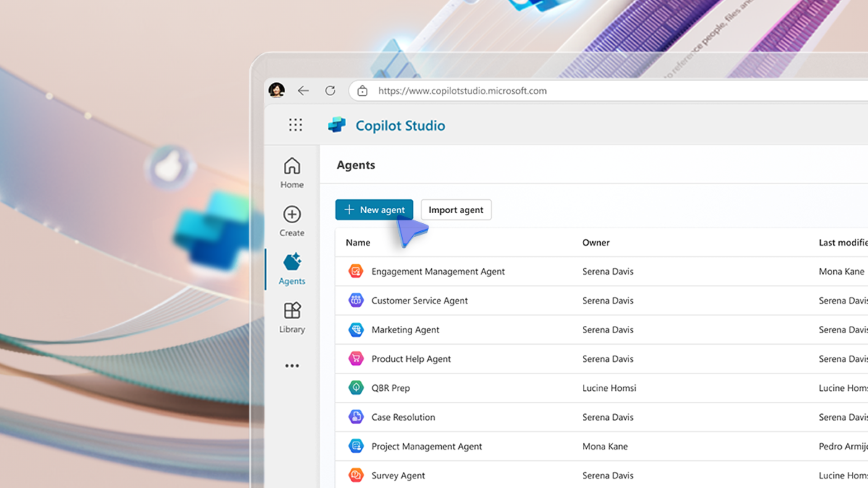
Task: Open the Copilot Studio logo icon
Action: pyautogui.click(x=336, y=125)
